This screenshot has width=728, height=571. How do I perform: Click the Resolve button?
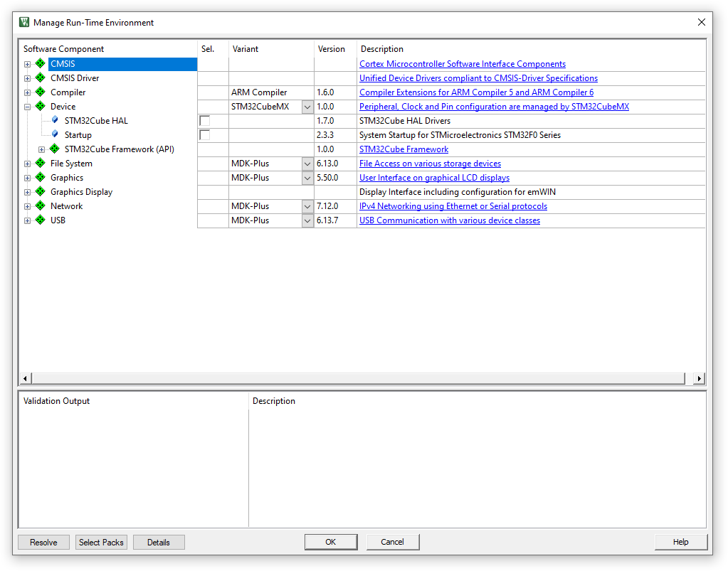coord(43,542)
